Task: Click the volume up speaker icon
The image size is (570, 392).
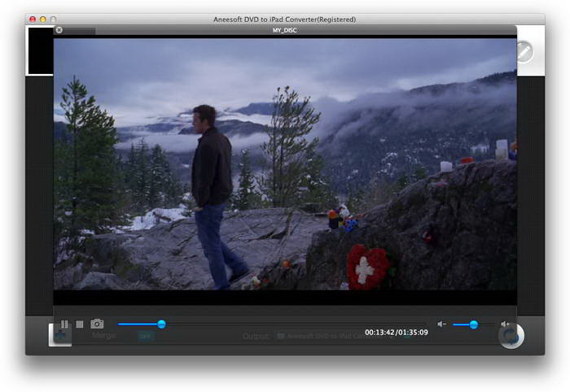Action: tap(505, 324)
